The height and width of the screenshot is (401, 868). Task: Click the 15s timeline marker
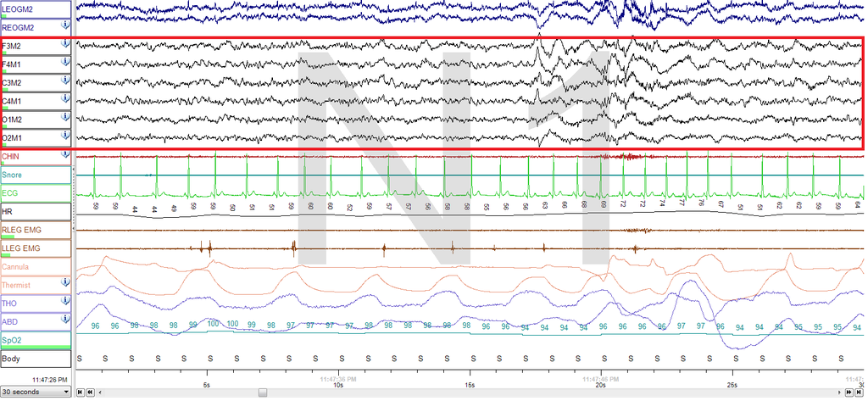[x=470, y=385]
